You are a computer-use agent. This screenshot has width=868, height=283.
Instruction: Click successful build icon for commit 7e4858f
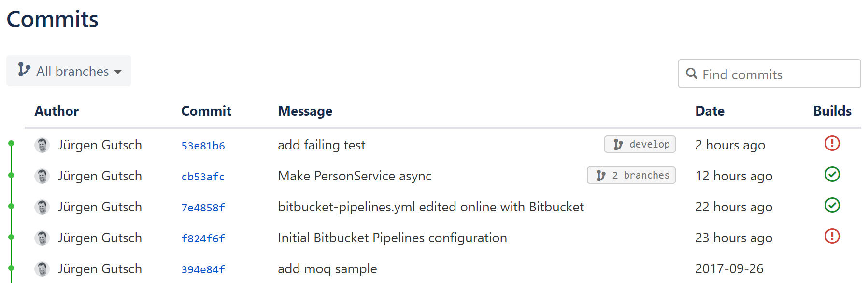pos(832,205)
